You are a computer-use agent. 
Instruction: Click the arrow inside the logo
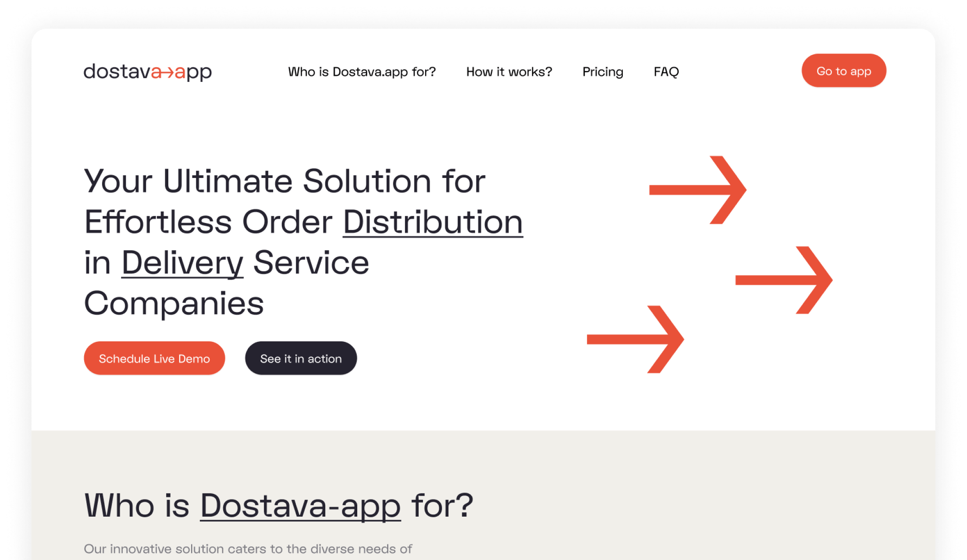[169, 73]
